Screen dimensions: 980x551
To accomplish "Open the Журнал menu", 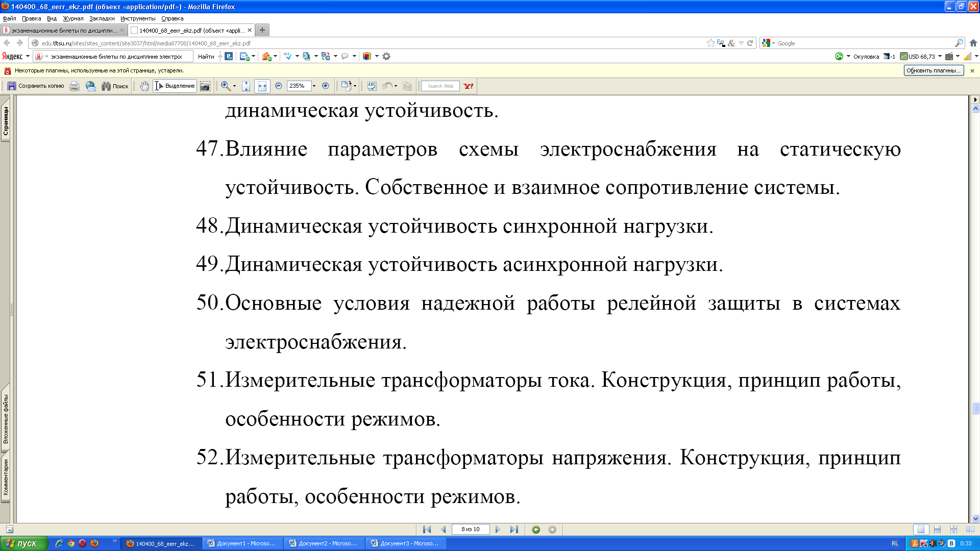I will [73, 18].
